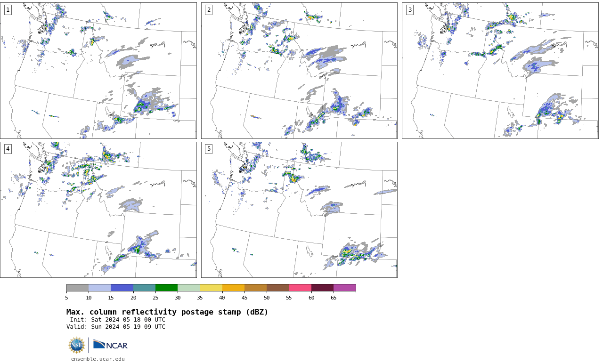The image size is (603, 364).
Task: Click the member number 1 label box
Action: click(8, 10)
